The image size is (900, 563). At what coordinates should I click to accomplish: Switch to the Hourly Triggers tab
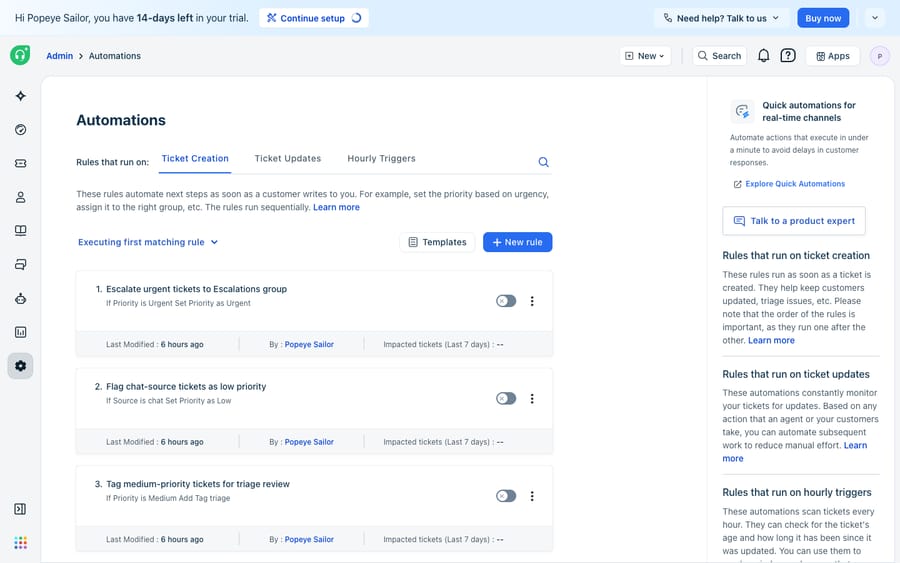tap(381, 159)
